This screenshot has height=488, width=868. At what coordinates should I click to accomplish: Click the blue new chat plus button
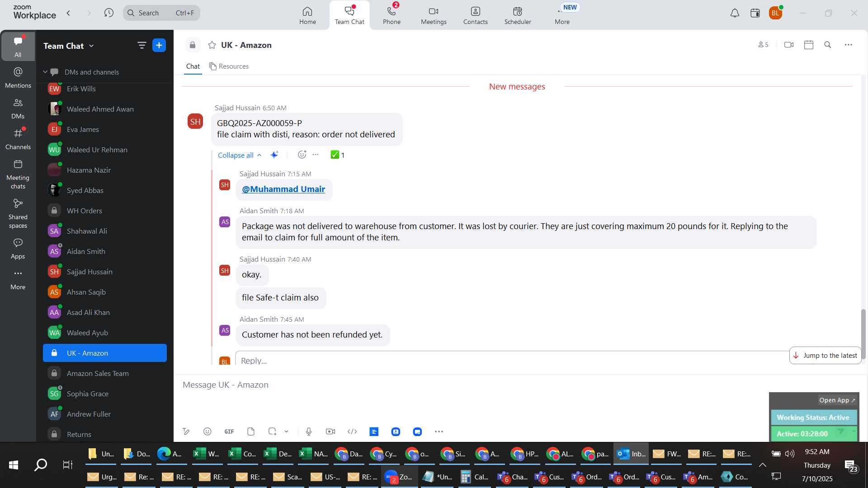[x=159, y=45]
